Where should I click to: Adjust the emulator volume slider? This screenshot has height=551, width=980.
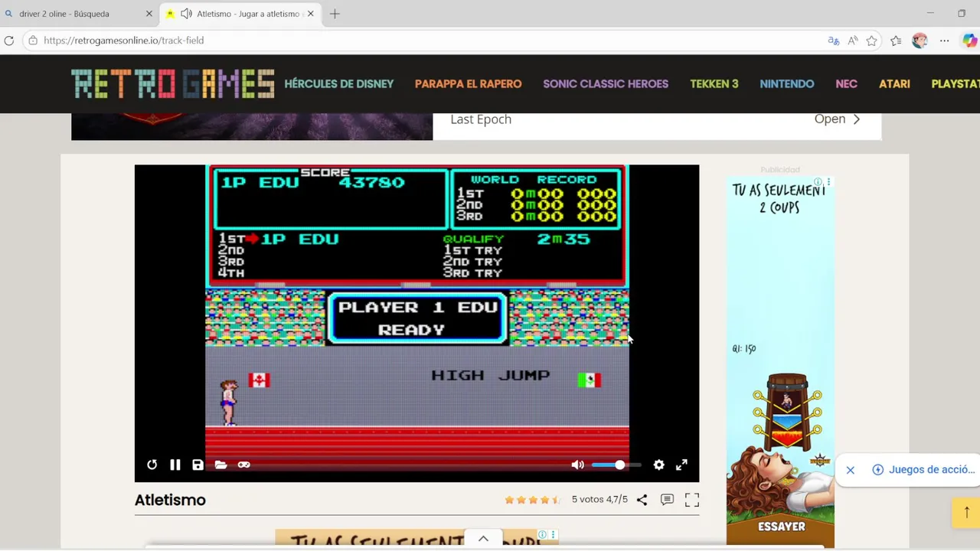pos(616,465)
